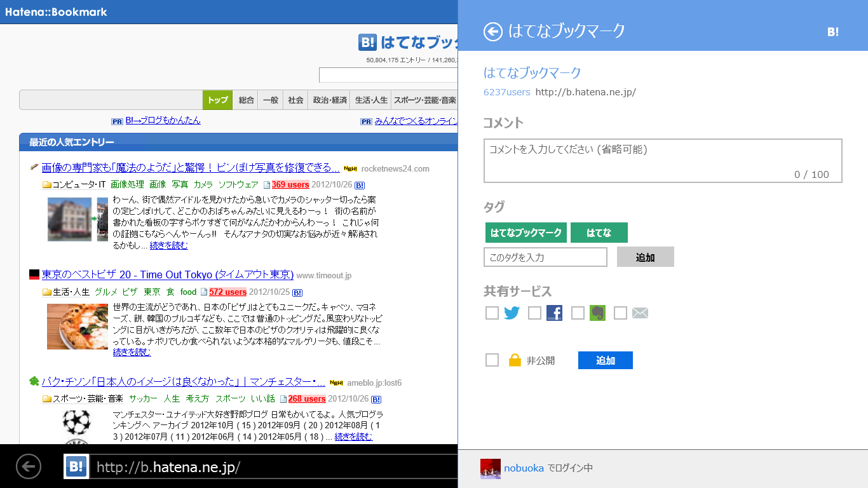This screenshot has width=868, height=488.
Task: Click the gray 追加 tag add button
Action: click(646, 257)
